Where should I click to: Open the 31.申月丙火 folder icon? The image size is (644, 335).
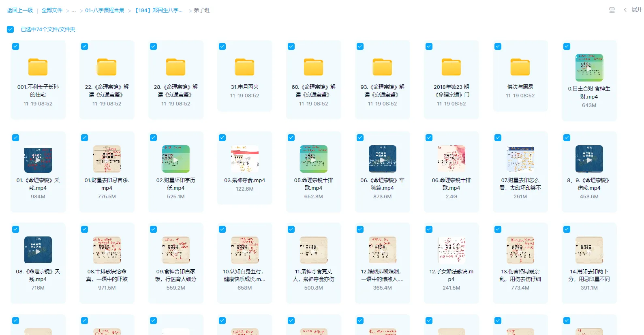(245, 67)
